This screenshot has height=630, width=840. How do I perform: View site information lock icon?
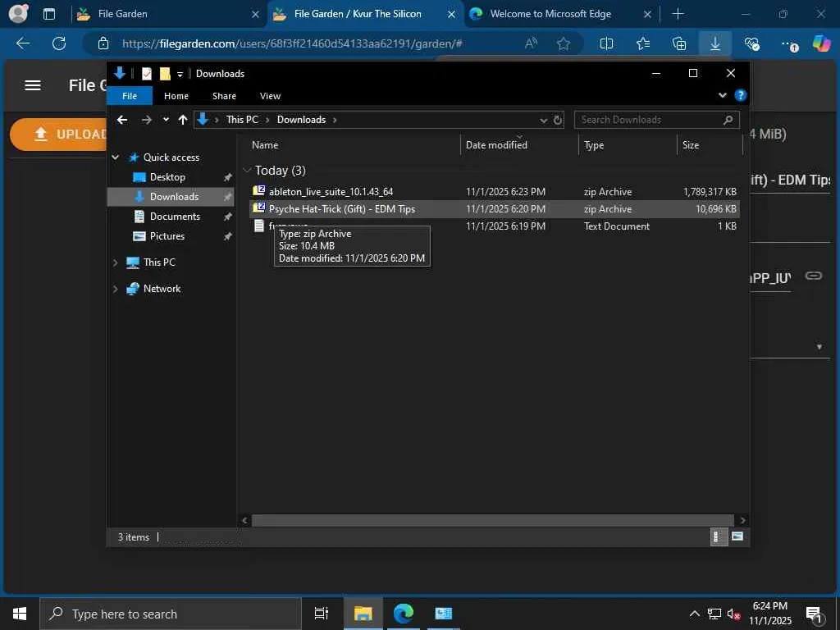(103, 43)
